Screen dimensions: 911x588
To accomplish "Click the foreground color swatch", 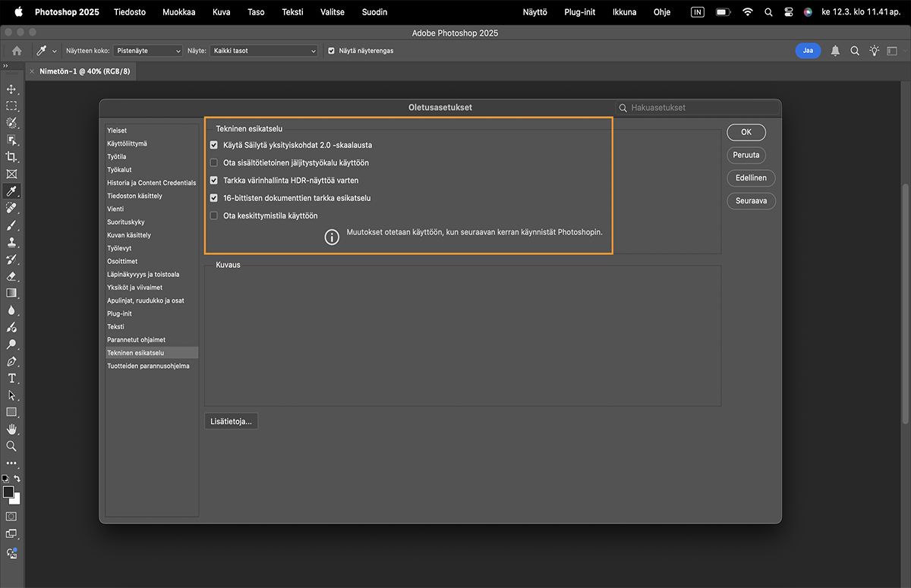I will click(x=8, y=492).
